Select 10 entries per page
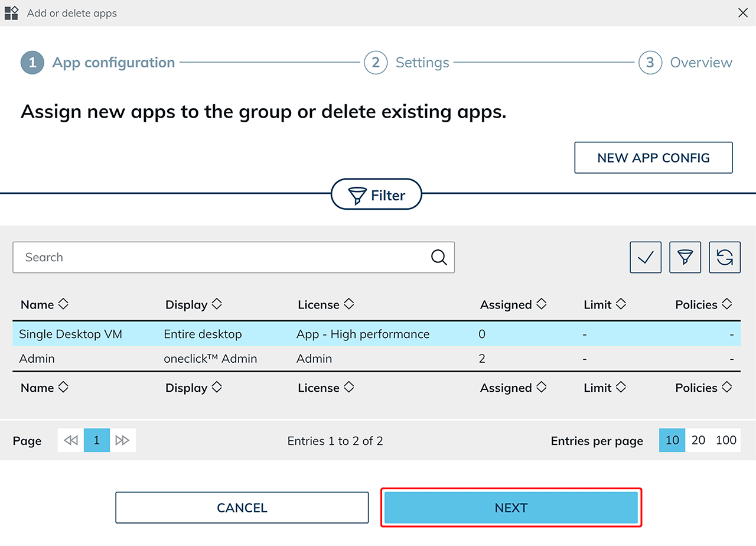Screen dimensions: 756x546 click(x=672, y=440)
